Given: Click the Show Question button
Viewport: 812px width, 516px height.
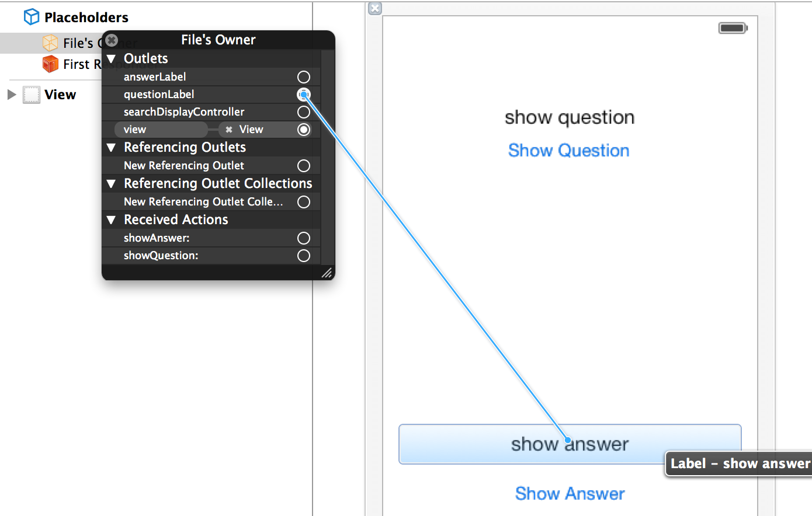Looking at the screenshot, I should click(568, 151).
